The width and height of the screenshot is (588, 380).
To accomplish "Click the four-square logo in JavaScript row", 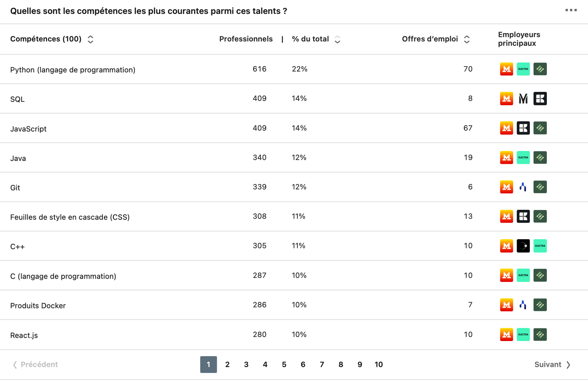I will [x=523, y=128].
